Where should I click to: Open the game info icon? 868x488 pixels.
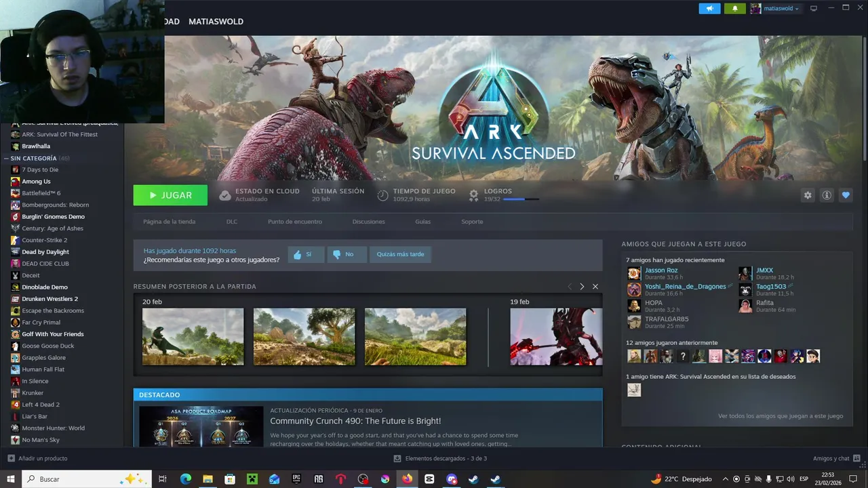click(827, 195)
